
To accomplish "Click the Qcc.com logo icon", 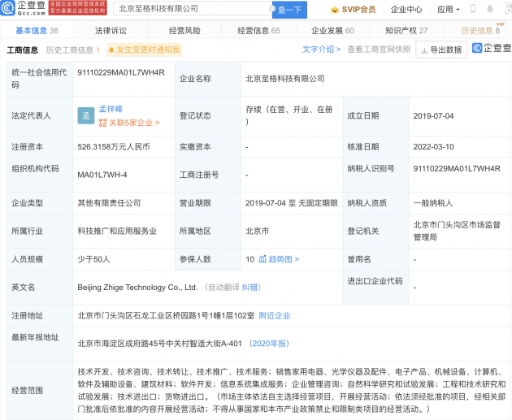I will pyautogui.click(x=8, y=8).
